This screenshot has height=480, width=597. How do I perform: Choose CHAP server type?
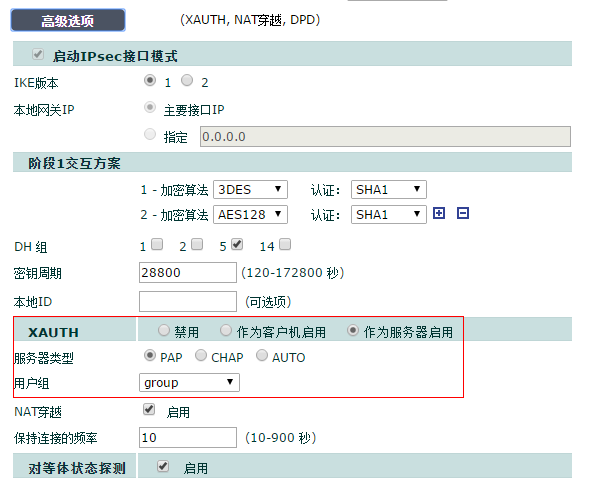click(x=201, y=356)
